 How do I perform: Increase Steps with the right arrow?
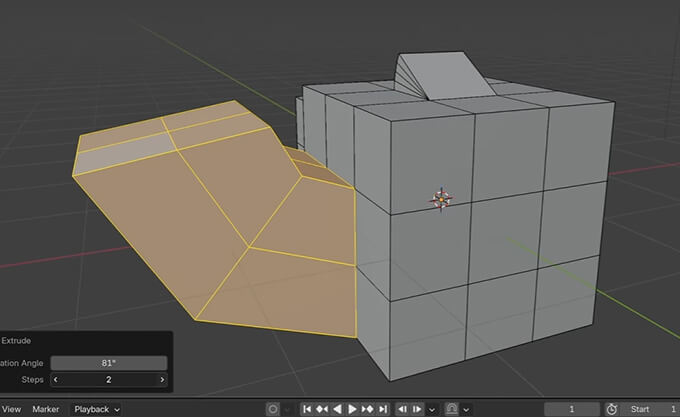pos(162,380)
